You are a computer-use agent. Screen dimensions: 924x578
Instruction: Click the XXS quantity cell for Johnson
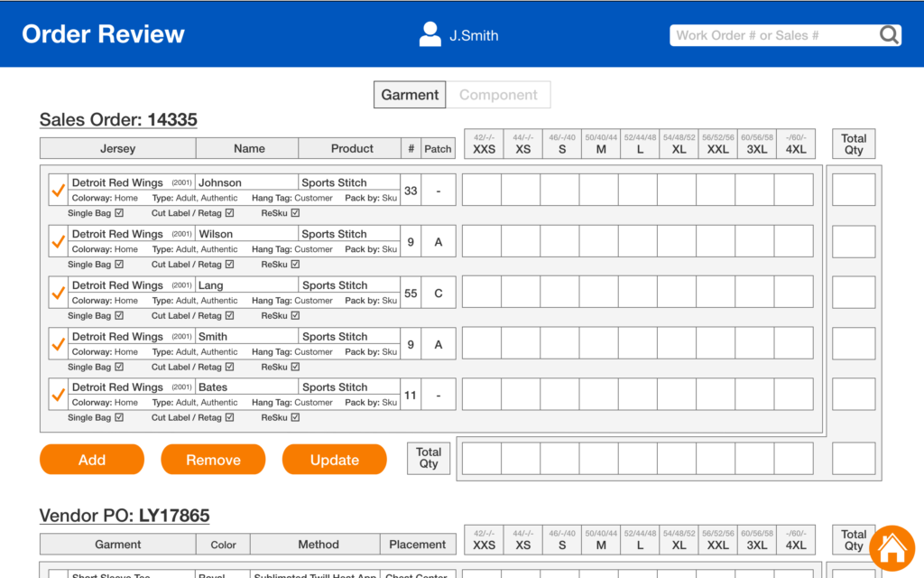pyautogui.click(x=482, y=191)
